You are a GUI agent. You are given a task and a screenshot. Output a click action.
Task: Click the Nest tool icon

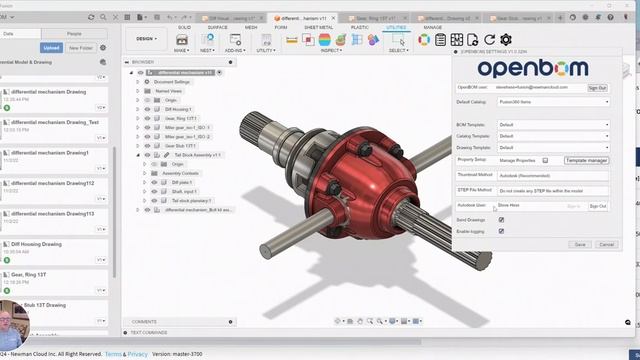tap(207, 40)
